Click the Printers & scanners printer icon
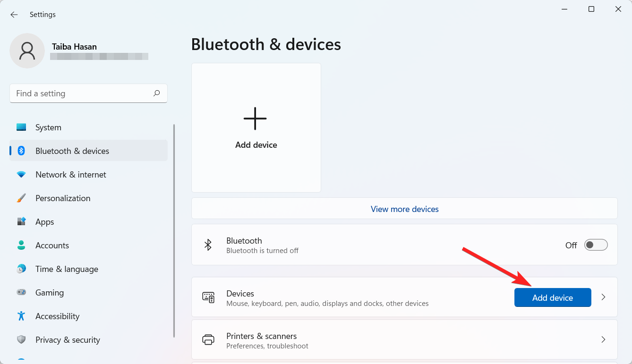 click(x=208, y=339)
